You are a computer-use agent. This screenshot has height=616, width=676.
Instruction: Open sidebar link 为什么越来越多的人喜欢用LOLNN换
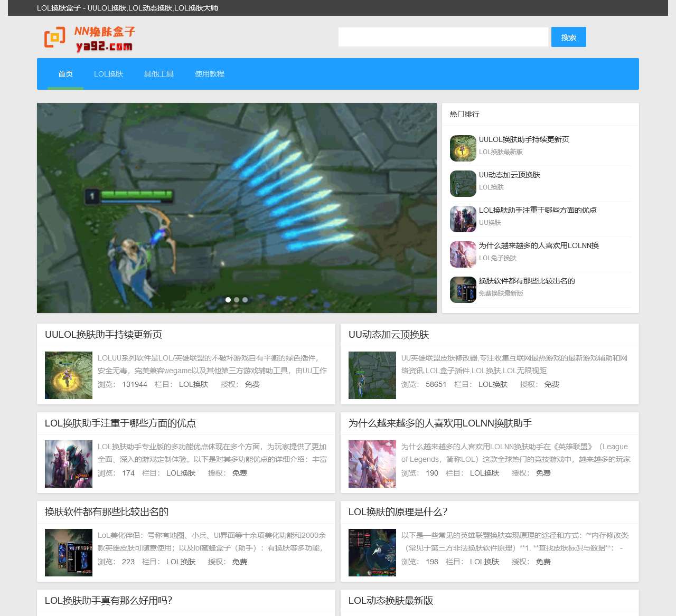coord(539,245)
